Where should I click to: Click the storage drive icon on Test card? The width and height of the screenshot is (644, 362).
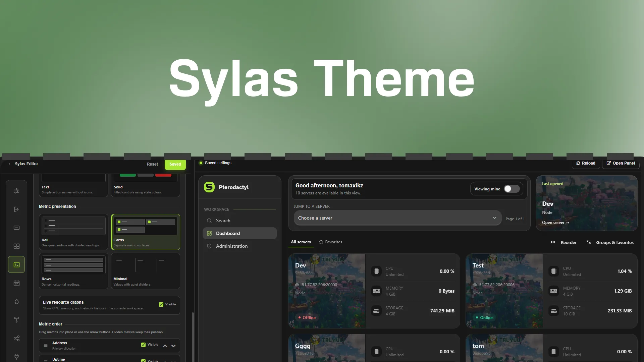554,311
